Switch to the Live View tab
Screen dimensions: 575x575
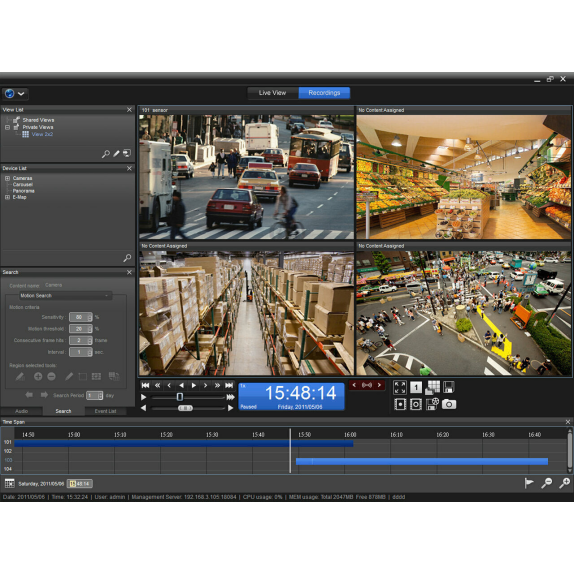[x=272, y=93]
